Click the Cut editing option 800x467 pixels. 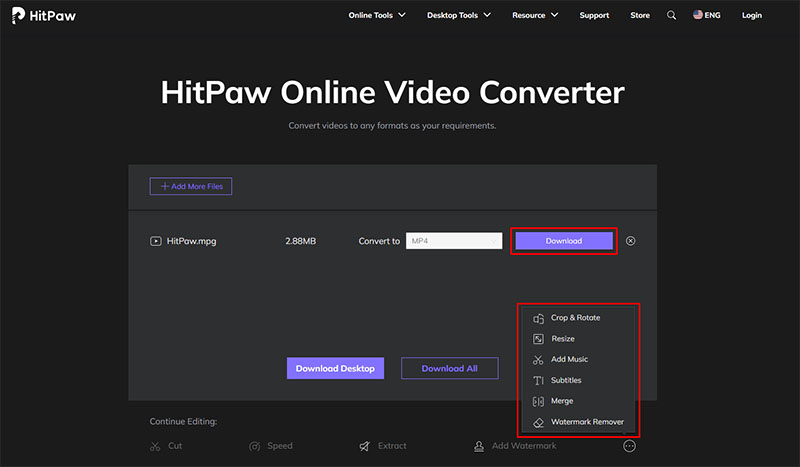tap(175, 446)
